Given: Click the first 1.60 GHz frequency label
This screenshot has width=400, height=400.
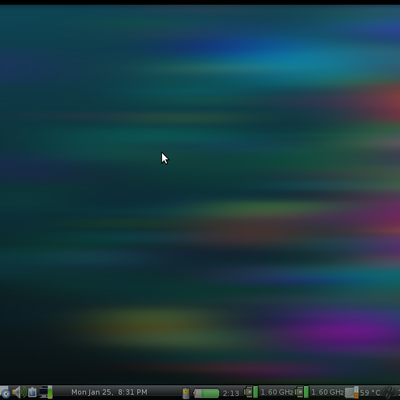Looking at the screenshot, I should click(277, 392).
